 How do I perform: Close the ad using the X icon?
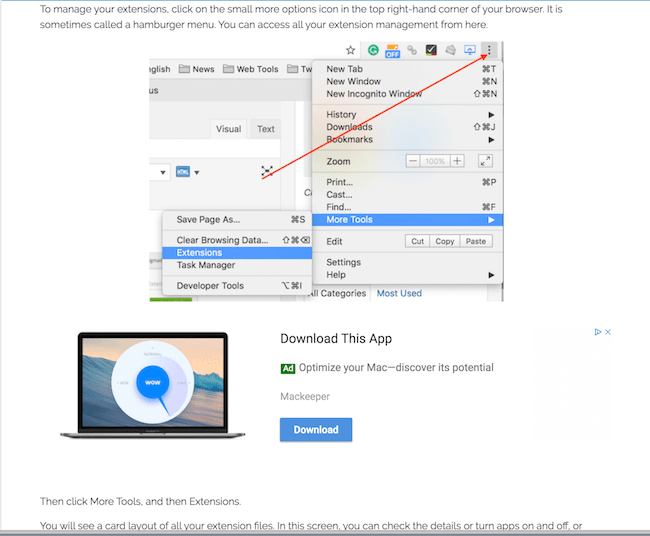point(607,332)
